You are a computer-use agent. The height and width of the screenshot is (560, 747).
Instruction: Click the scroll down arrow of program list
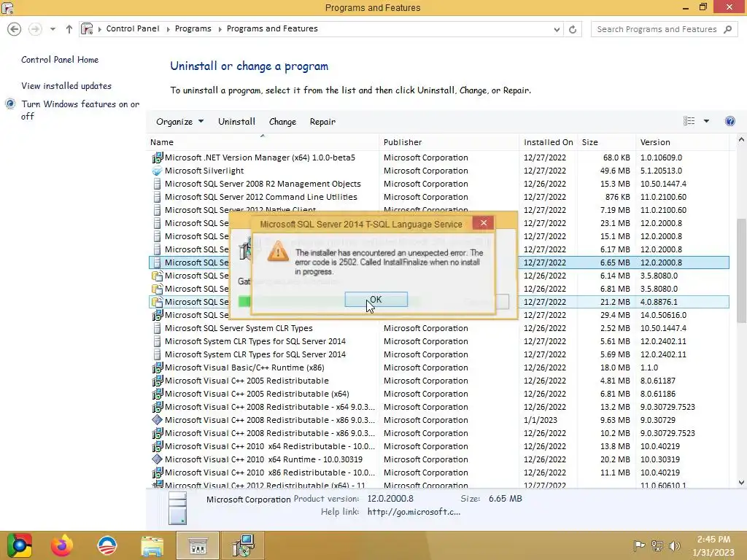pyautogui.click(x=741, y=483)
